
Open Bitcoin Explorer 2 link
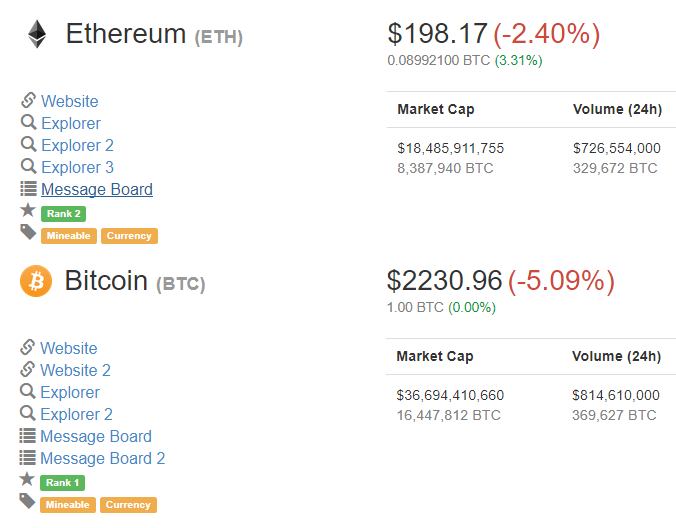[x=76, y=414]
